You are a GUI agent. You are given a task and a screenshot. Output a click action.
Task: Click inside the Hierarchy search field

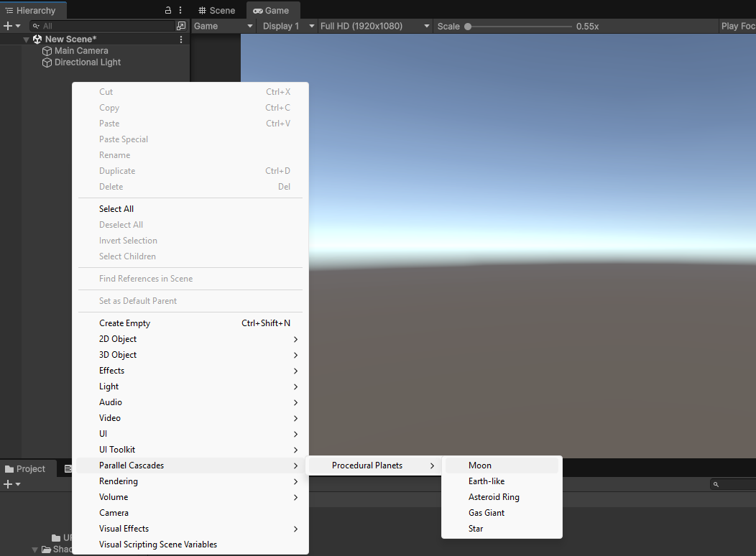[101, 25]
